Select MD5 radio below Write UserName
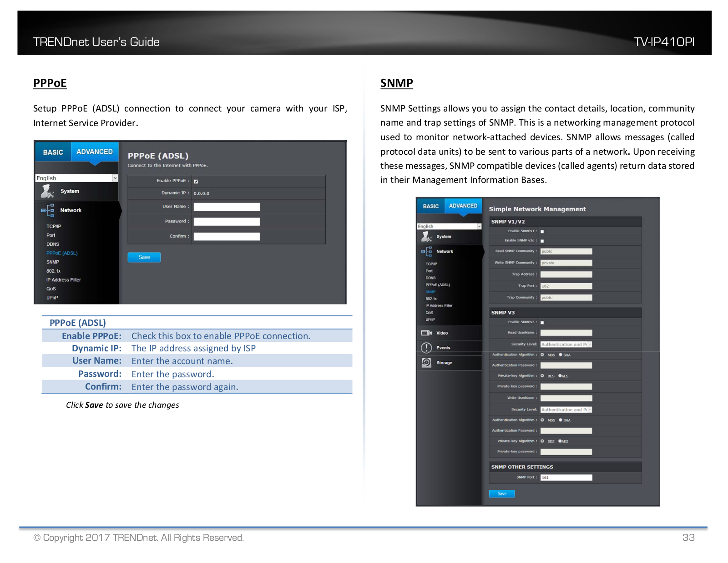The height and width of the screenshot is (563, 728). coord(542,420)
